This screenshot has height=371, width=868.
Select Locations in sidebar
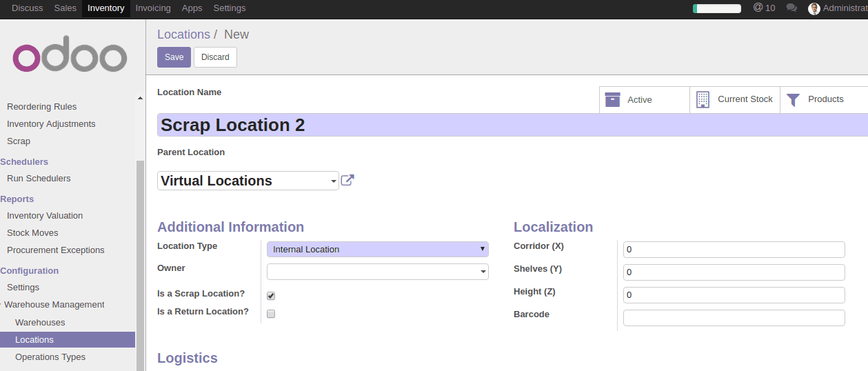pyautogui.click(x=68, y=340)
